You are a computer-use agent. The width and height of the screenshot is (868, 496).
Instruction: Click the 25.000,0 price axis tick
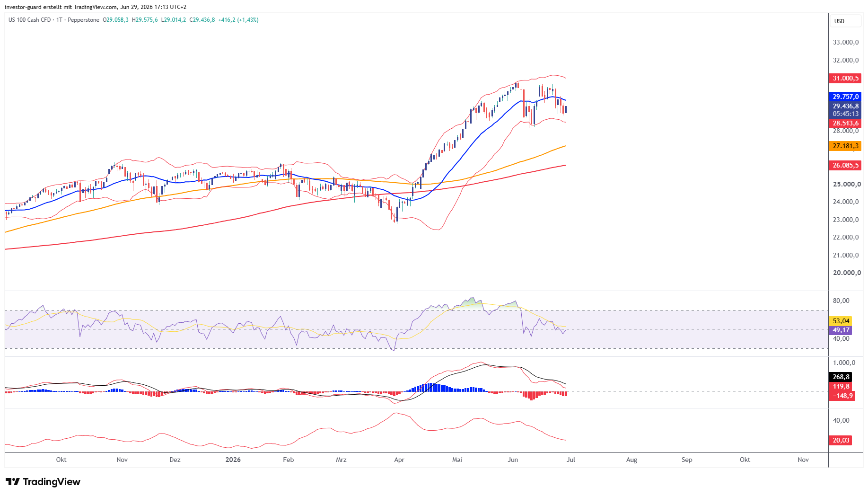846,184
